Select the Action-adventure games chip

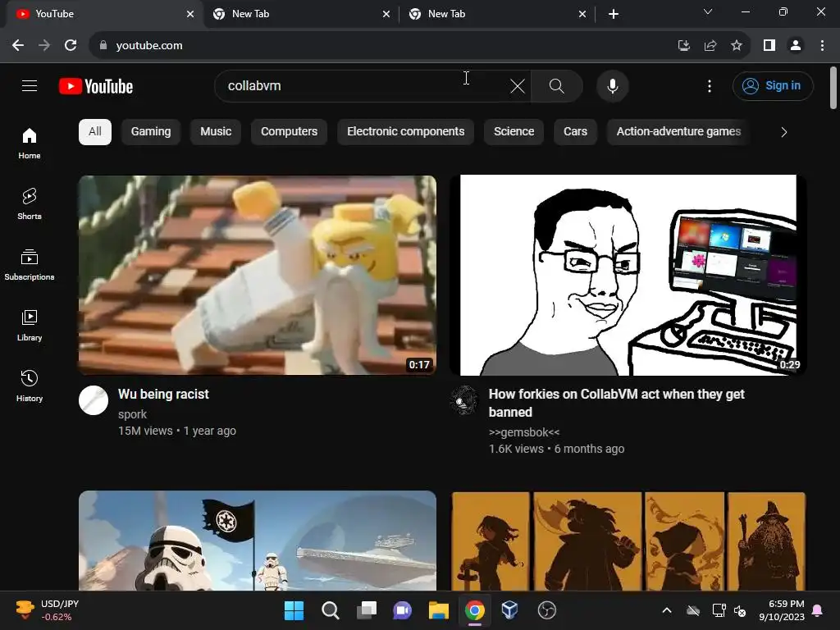(x=678, y=132)
